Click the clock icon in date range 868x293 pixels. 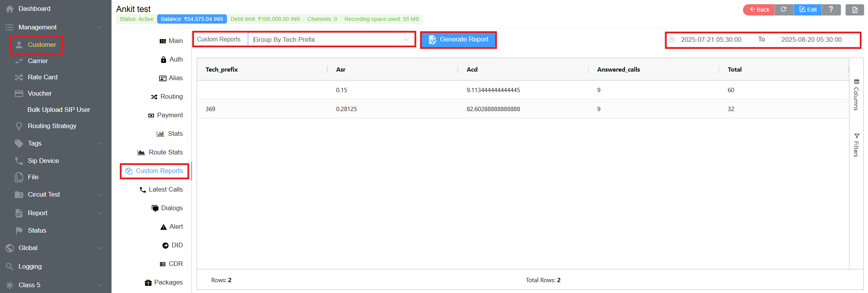tap(672, 40)
